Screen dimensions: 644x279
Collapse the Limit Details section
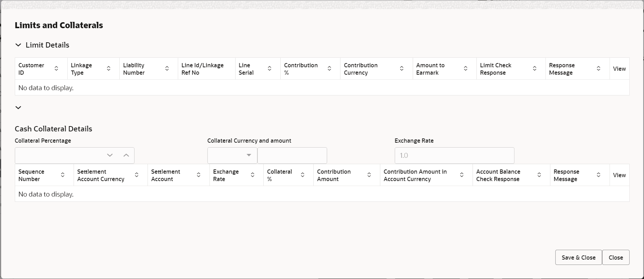pyautogui.click(x=18, y=45)
